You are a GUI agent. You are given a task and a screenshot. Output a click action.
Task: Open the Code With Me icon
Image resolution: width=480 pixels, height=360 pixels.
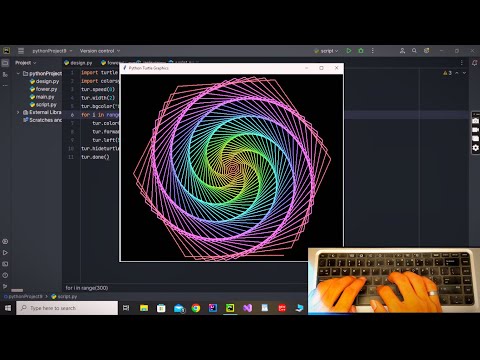(x=402, y=51)
